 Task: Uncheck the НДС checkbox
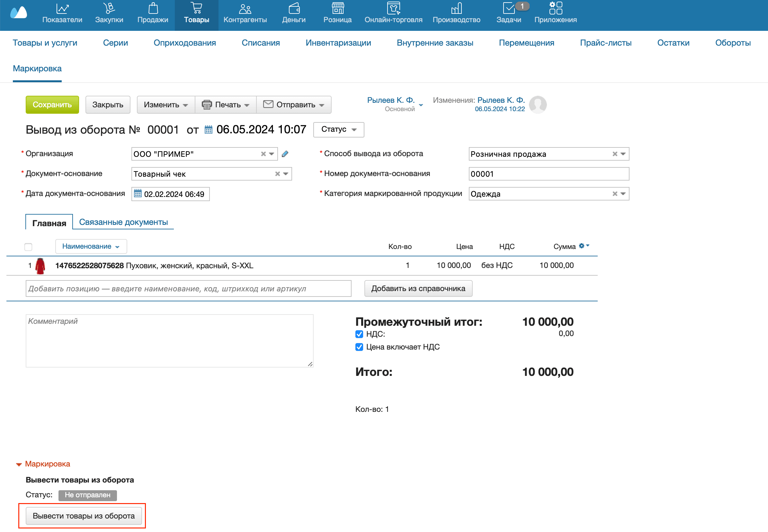point(359,334)
